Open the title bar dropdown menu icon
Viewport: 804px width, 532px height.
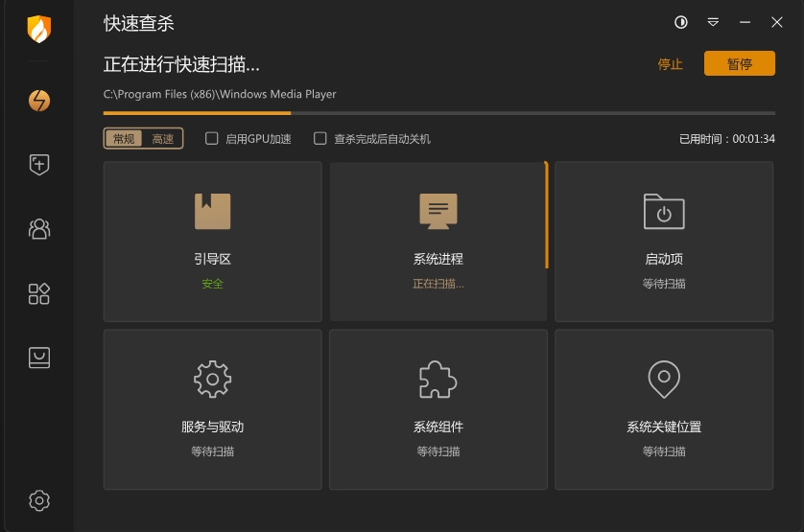713,22
